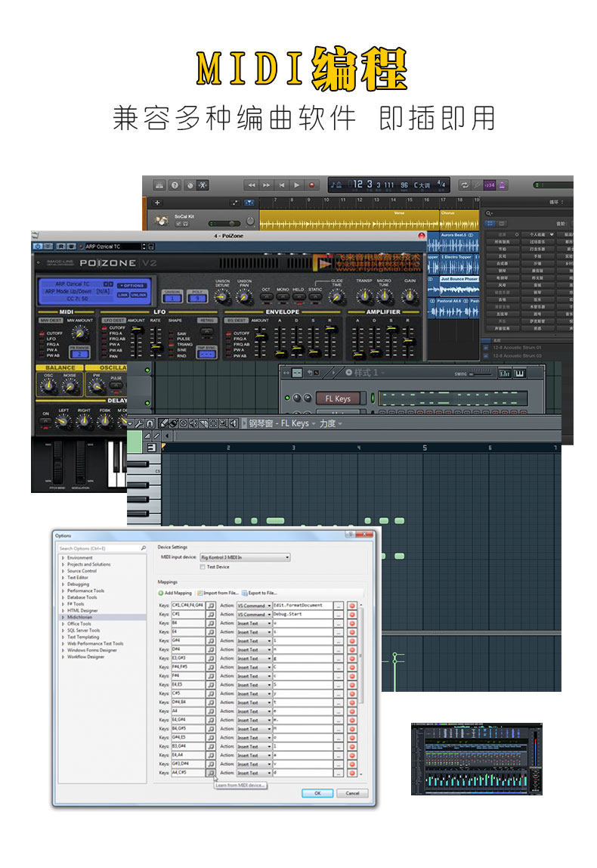Select SQL Server Tools in options tree

[84, 631]
